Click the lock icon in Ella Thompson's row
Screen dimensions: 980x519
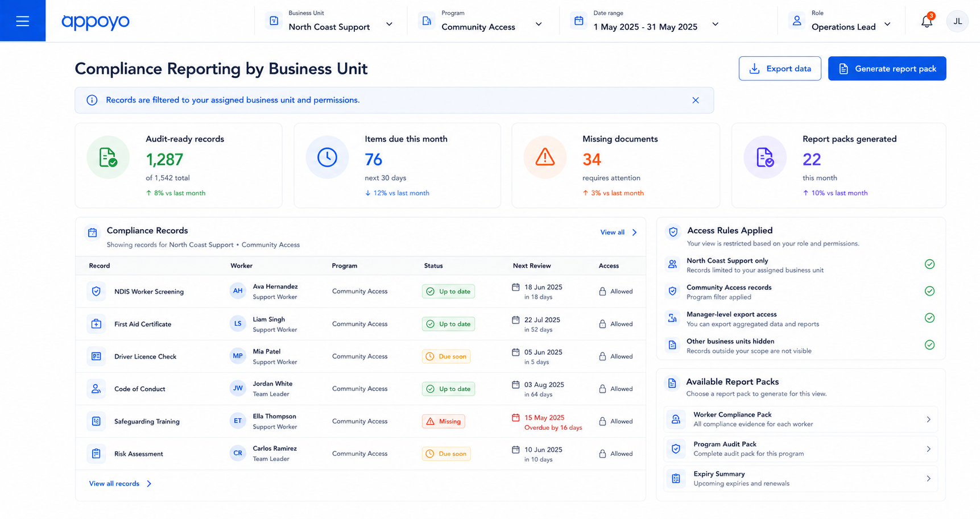[602, 421]
